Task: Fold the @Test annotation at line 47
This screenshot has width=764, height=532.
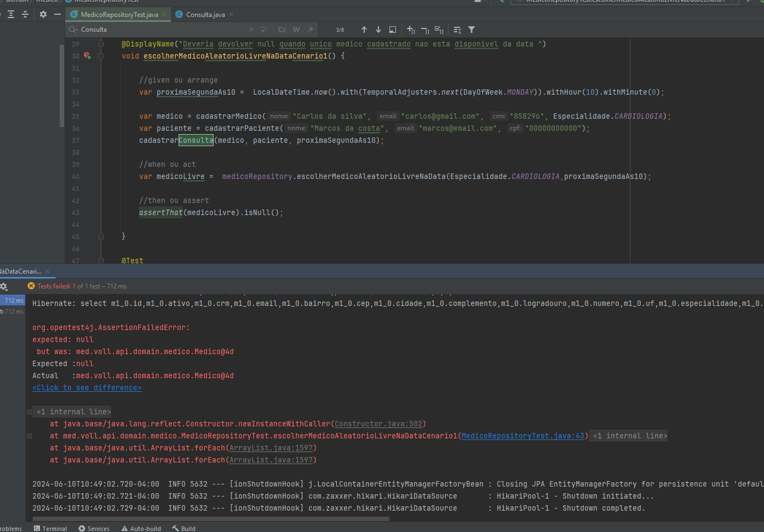Action: tap(101, 261)
